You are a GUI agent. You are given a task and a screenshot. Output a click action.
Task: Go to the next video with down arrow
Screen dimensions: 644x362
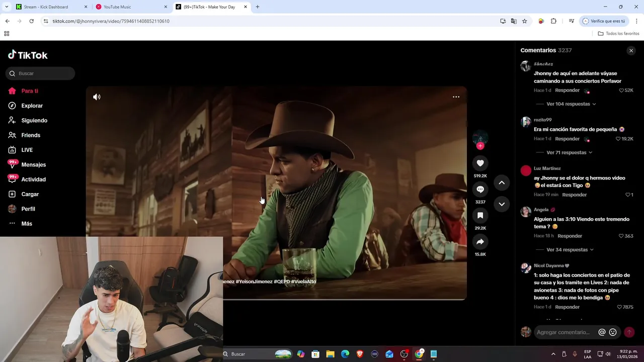[x=502, y=204]
